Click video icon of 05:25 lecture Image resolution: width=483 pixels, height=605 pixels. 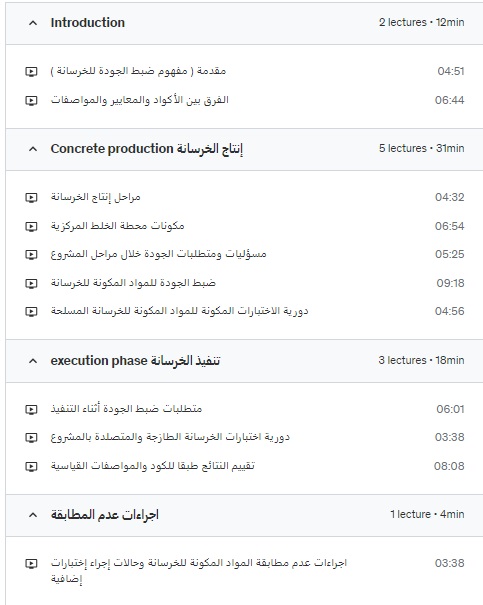click(31, 255)
